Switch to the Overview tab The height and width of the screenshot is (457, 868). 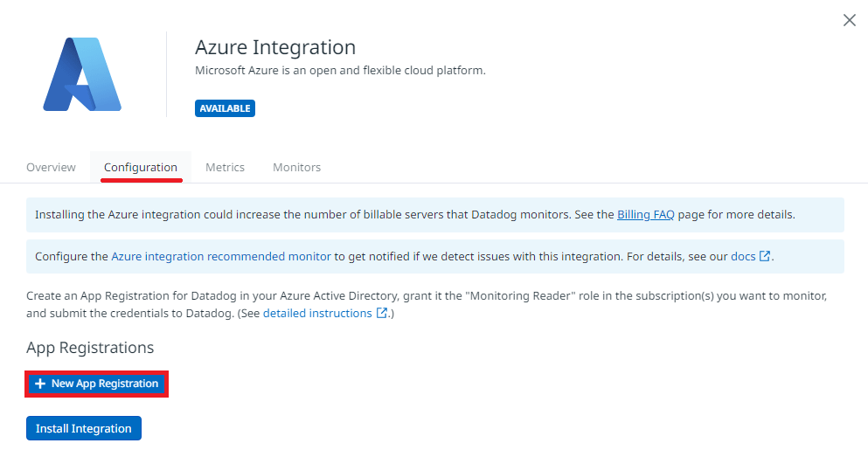[x=51, y=167]
